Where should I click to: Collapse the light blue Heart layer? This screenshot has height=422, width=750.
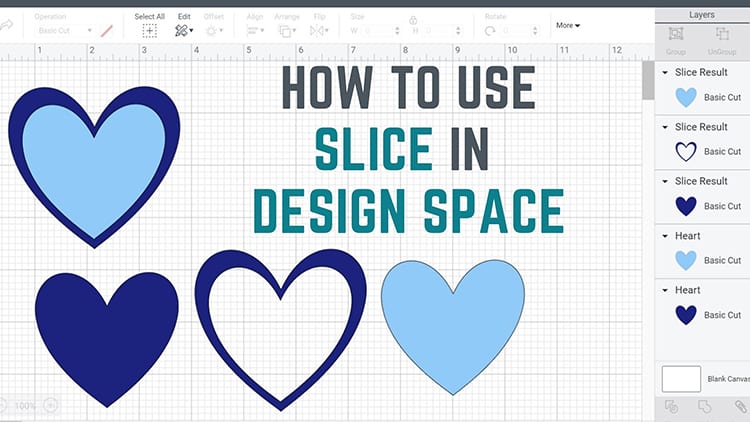(665, 236)
